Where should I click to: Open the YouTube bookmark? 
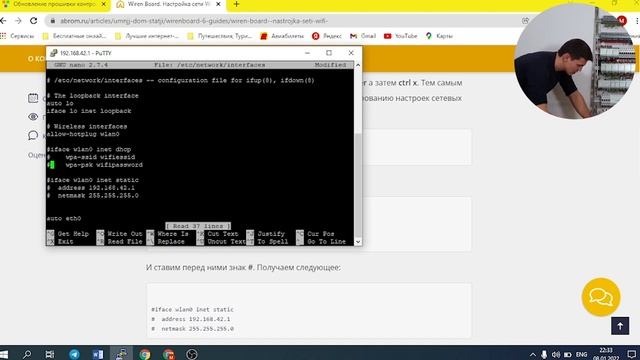coord(400,36)
